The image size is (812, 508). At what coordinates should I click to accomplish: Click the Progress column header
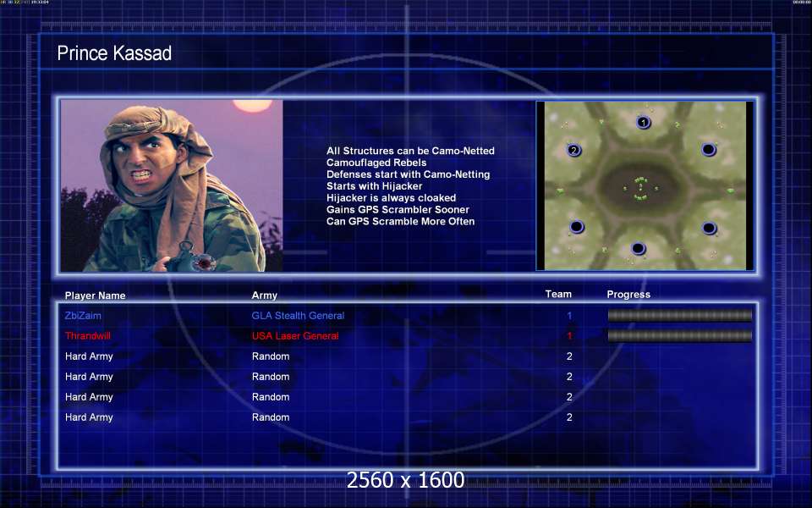(x=628, y=295)
